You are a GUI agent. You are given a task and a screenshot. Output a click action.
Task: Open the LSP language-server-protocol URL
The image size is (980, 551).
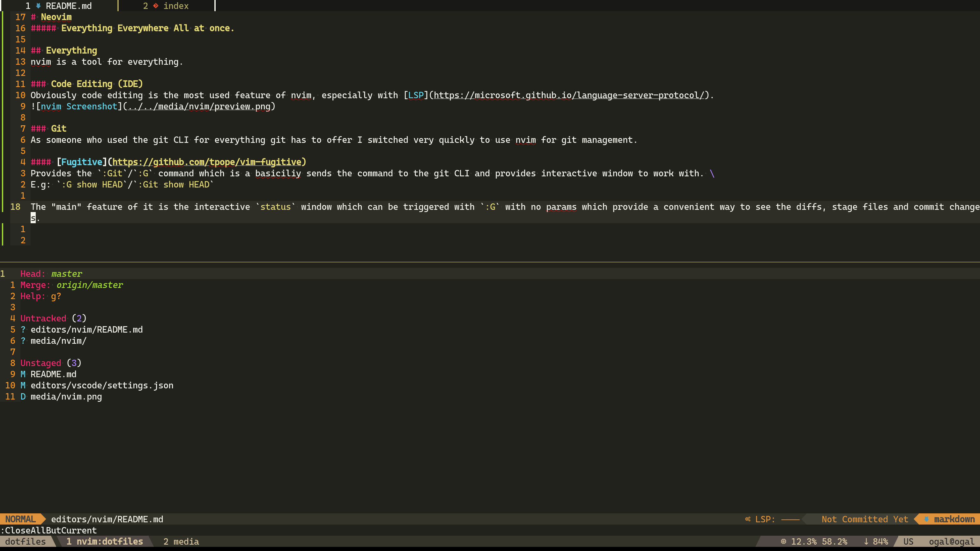[x=569, y=95]
